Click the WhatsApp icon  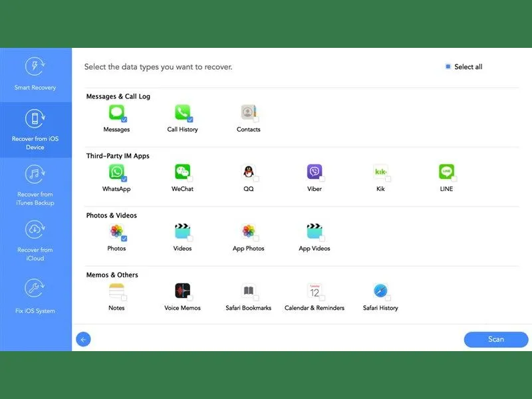pos(116,172)
